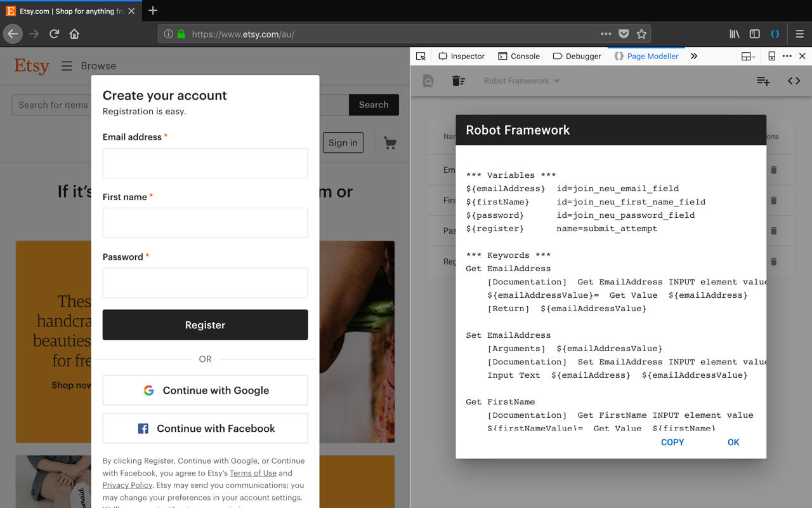Open a new browser tab
The height and width of the screenshot is (508, 812).
[x=153, y=11]
